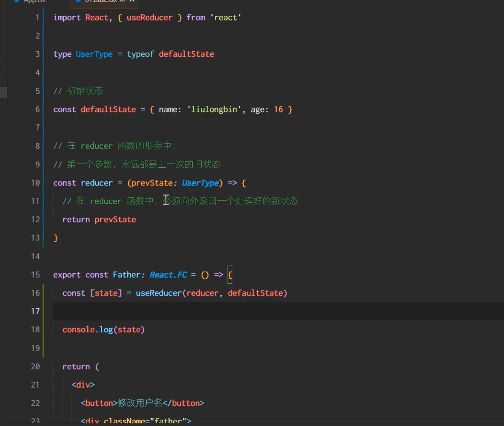Click 'liulongbin' string in defaultState
504x426 pixels.
[x=214, y=109]
